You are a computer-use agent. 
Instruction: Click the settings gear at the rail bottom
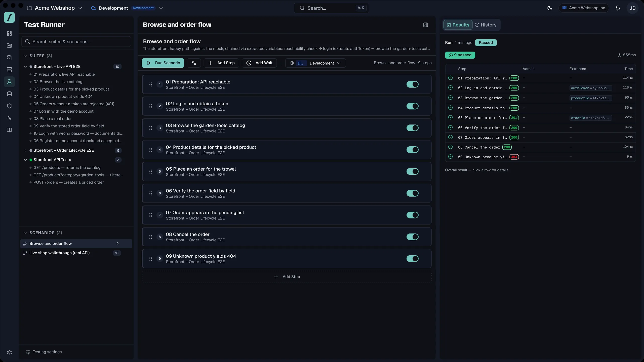(9, 352)
